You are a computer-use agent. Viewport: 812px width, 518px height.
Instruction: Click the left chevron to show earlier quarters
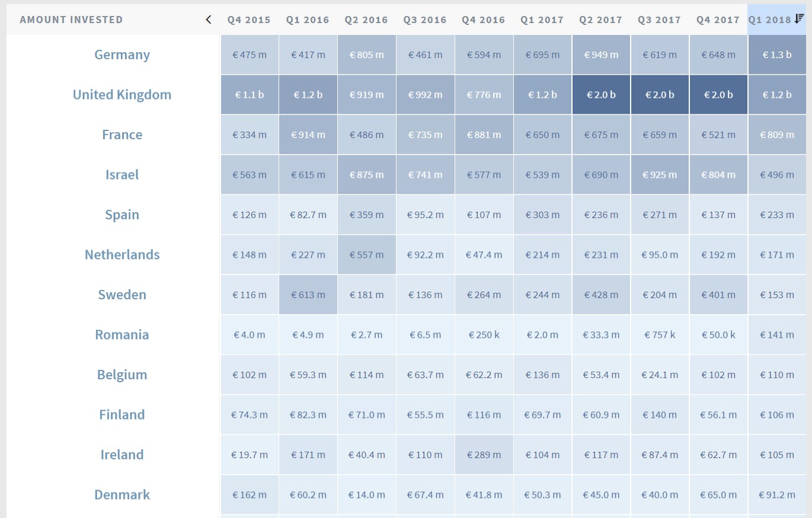click(208, 20)
